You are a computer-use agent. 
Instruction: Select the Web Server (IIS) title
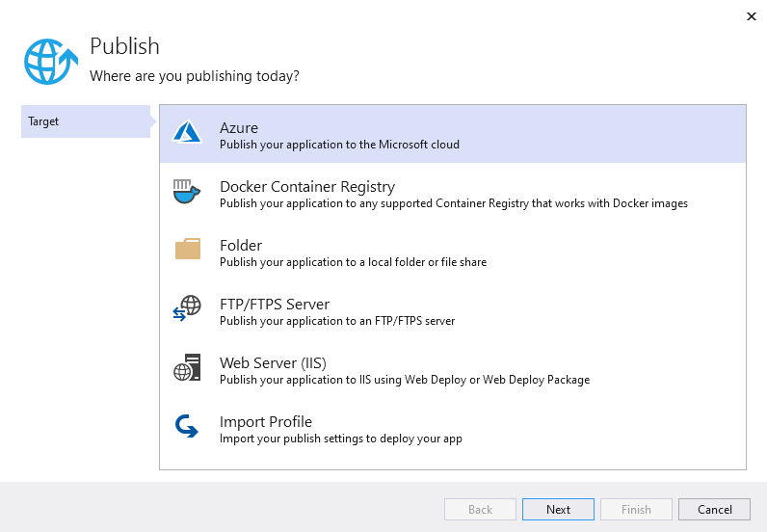[273, 362]
